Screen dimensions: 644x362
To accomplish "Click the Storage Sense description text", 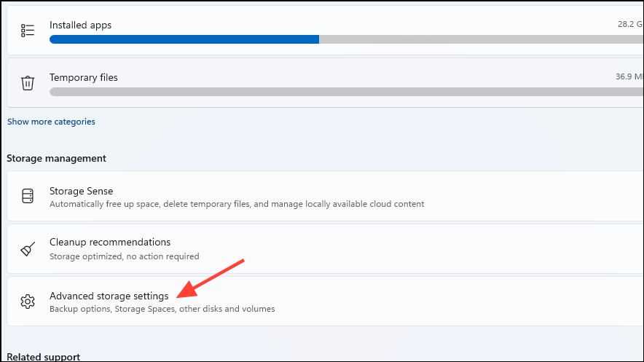I will (237, 204).
